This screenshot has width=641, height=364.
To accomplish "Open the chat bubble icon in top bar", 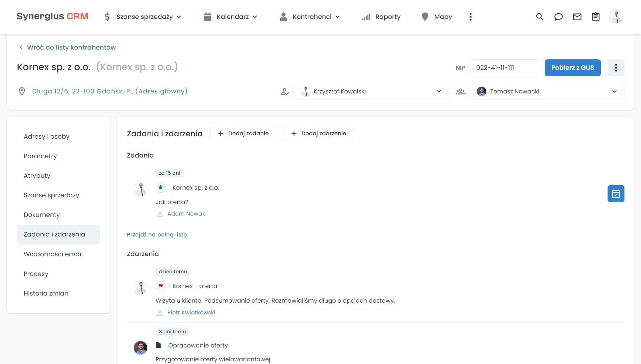I will coord(558,17).
